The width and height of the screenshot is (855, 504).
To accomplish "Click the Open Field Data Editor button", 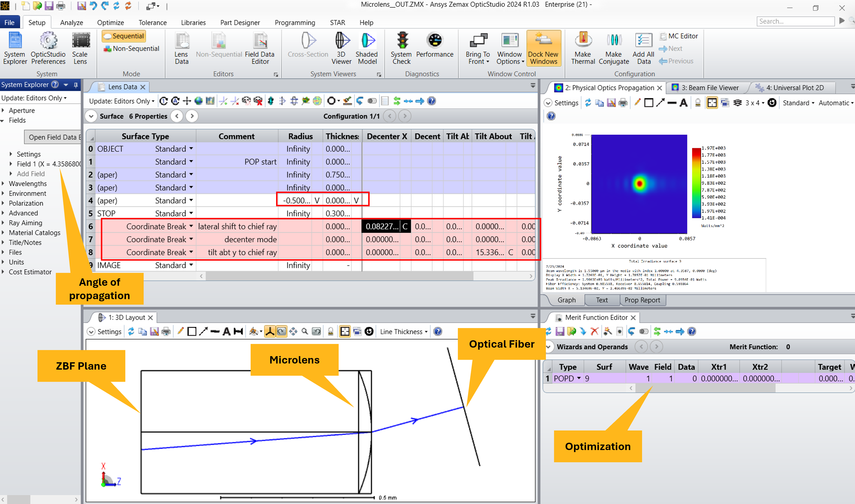I will (x=53, y=137).
